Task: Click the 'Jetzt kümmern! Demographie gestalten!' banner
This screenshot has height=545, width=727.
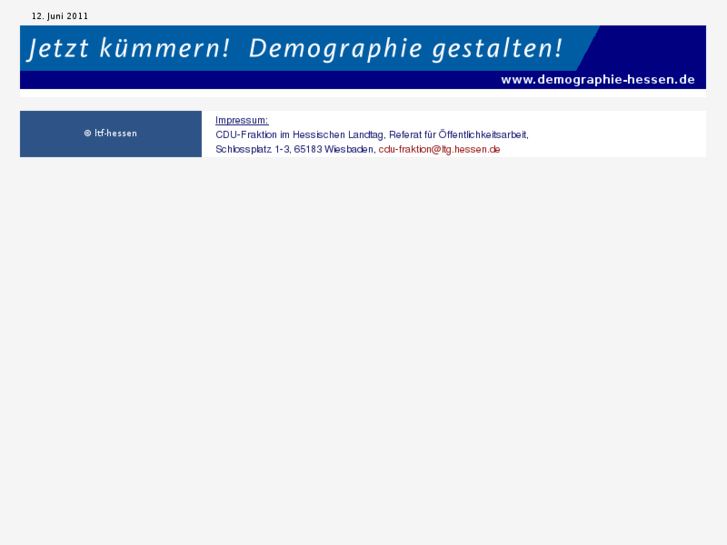Action: point(363,57)
